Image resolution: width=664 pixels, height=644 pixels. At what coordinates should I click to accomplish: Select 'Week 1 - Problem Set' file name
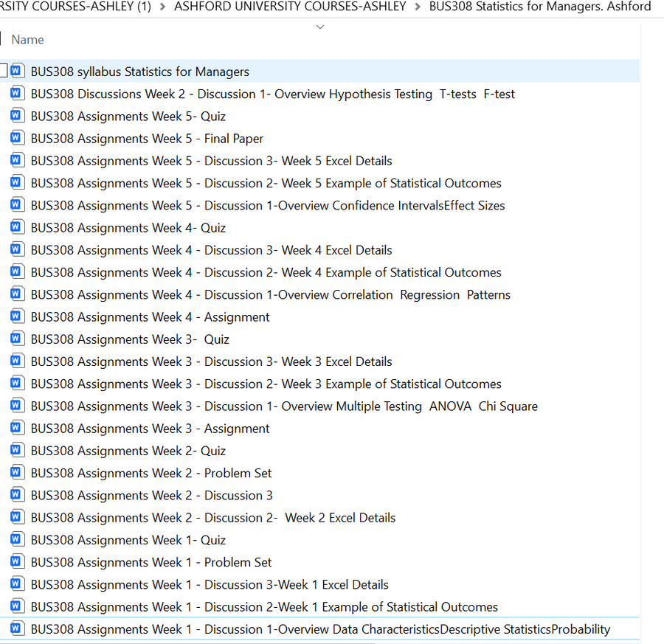[x=151, y=563]
